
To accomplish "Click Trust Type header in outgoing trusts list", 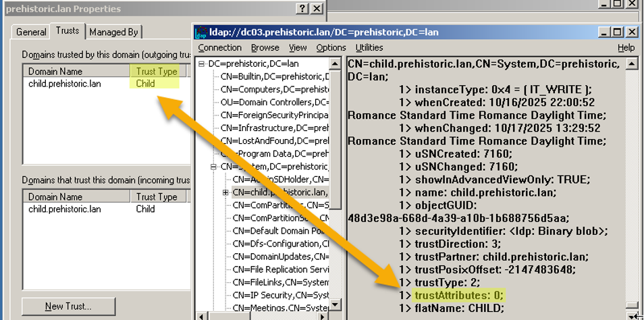I will (x=158, y=71).
